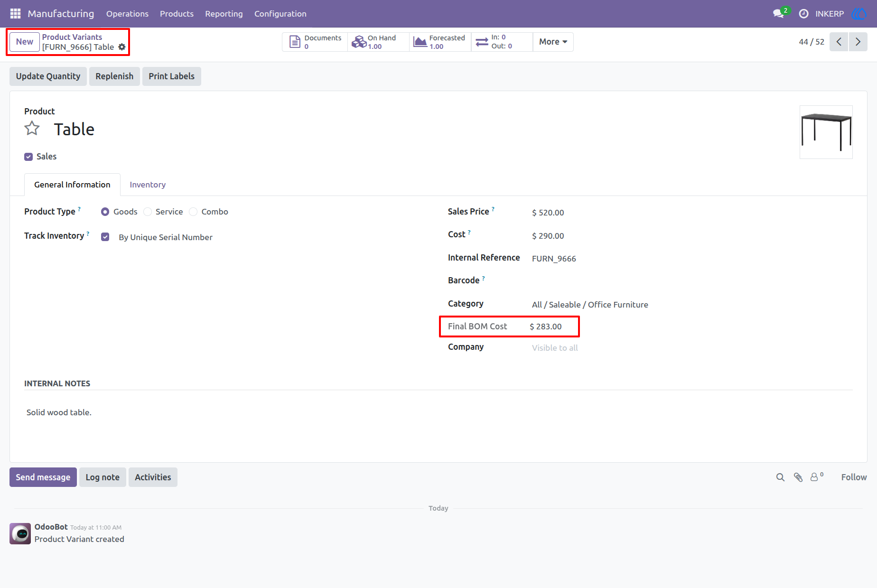Viewport: 877px width, 588px height.
Task: Open Reporting menu
Action: point(224,14)
